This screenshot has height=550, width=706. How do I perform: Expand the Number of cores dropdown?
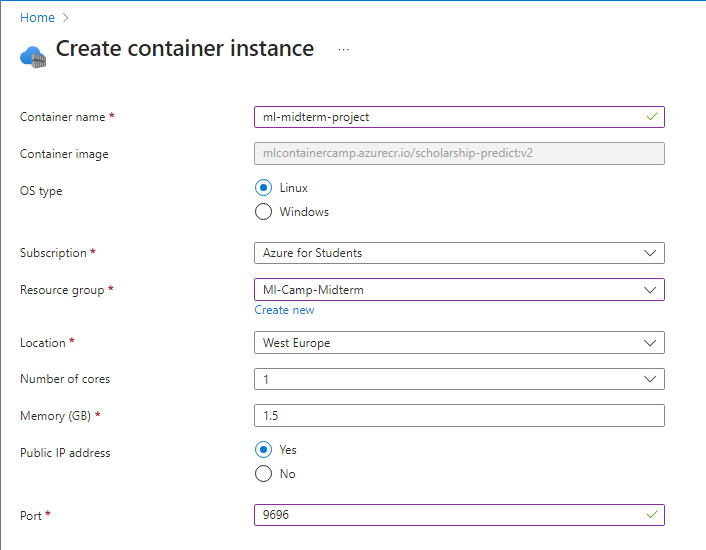[459, 379]
